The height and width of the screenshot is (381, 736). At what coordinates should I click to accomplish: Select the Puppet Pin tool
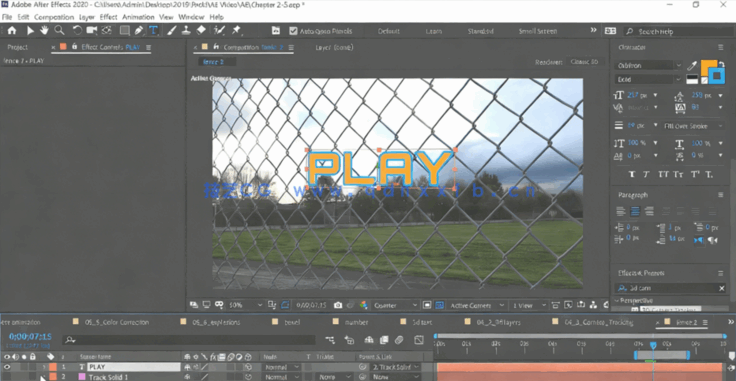pyautogui.click(x=236, y=30)
